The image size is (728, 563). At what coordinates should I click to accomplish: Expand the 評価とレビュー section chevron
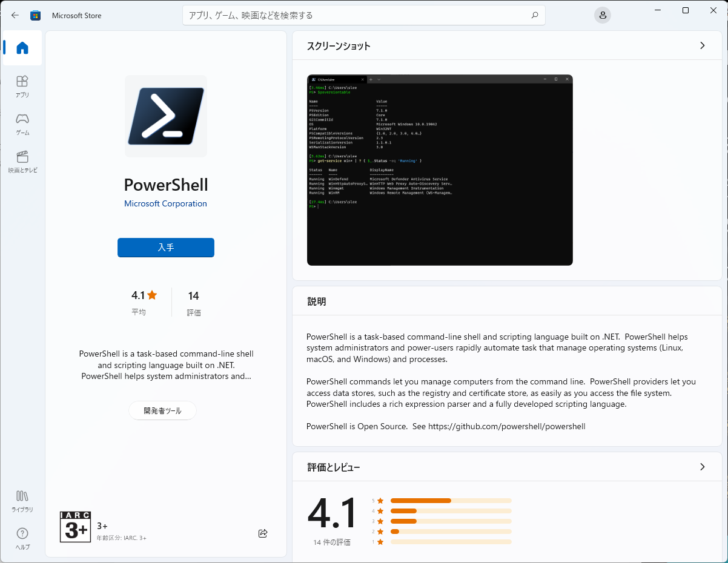(x=703, y=467)
